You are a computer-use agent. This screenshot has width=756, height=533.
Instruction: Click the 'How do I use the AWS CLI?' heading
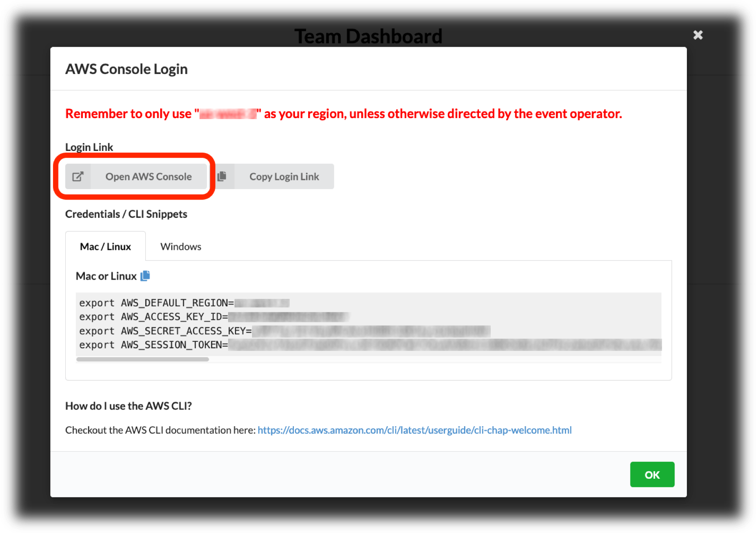(x=129, y=406)
